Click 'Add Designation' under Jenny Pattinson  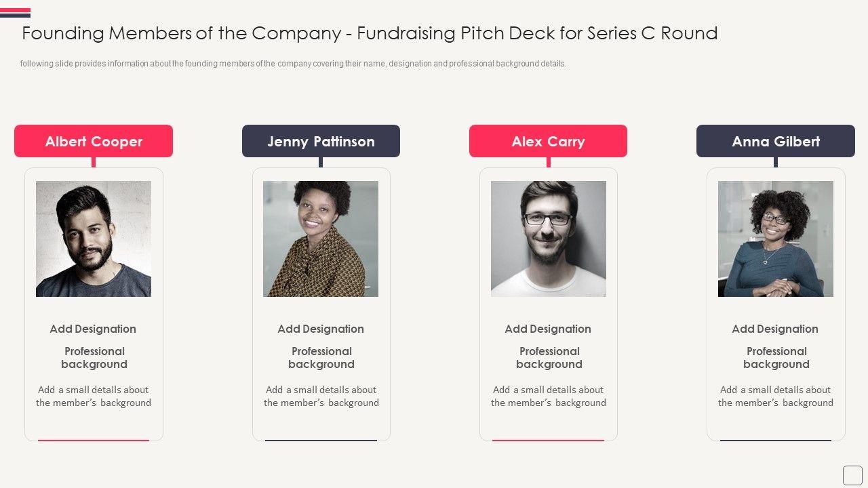click(x=321, y=329)
